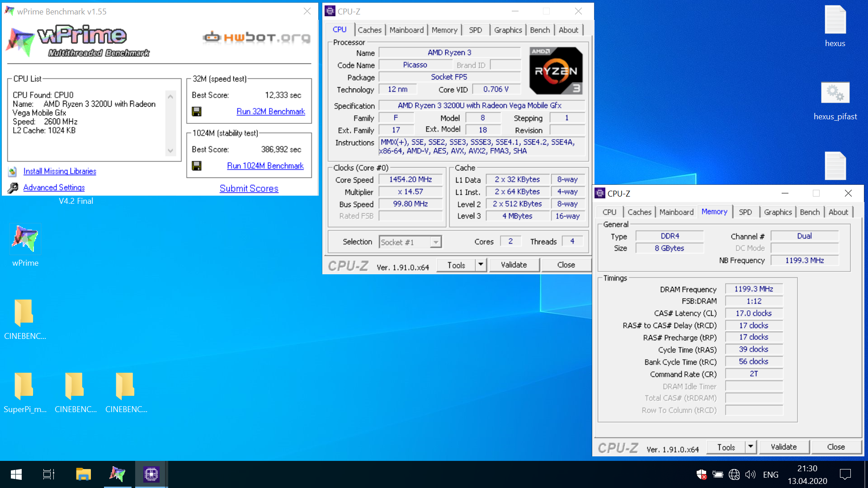The width and height of the screenshot is (868, 488).
Task: Click the Channel # value Dual
Action: [x=804, y=236]
